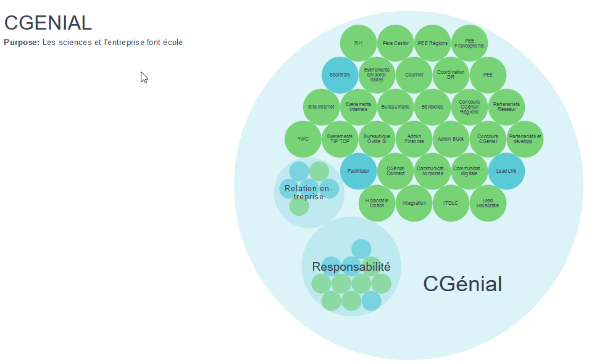
Task: Select the PEE Francophonie role circle
Action: (469, 43)
